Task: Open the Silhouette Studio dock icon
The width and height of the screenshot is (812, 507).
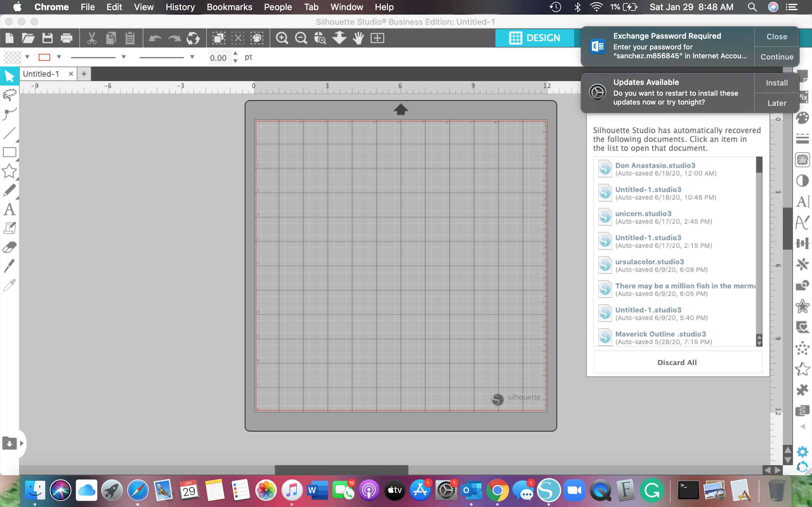Action: click(549, 491)
